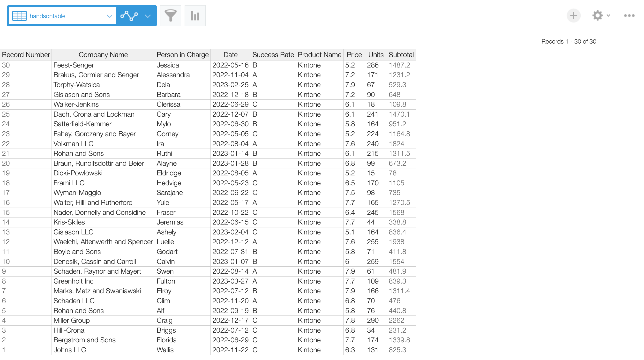
Task: Click subtotal cell 1938
Action: click(401, 242)
